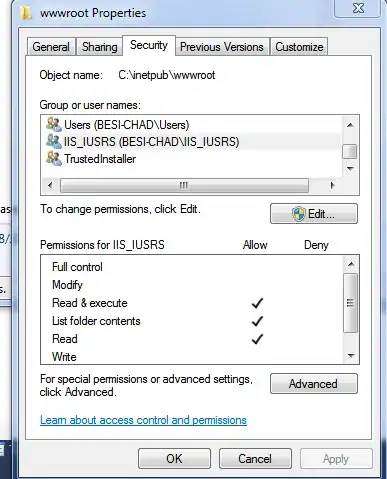The width and height of the screenshot is (387, 479).
Task: Click the UAC shield icon on the Edit button
Action: [298, 214]
